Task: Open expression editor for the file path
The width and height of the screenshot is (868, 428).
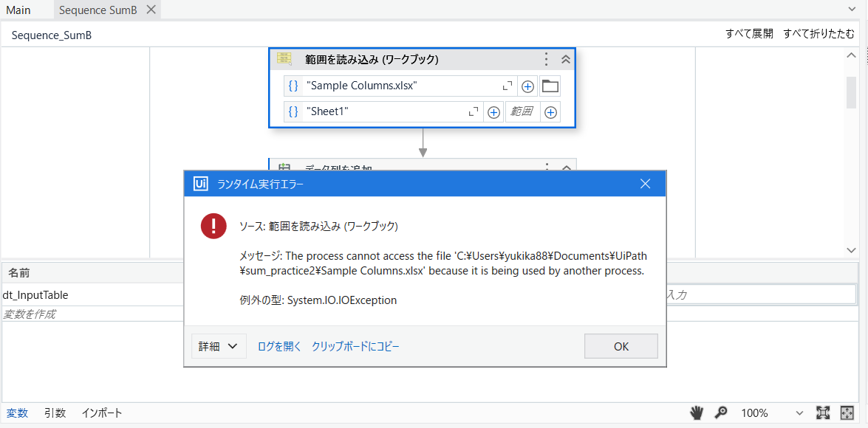Action: (x=507, y=86)
